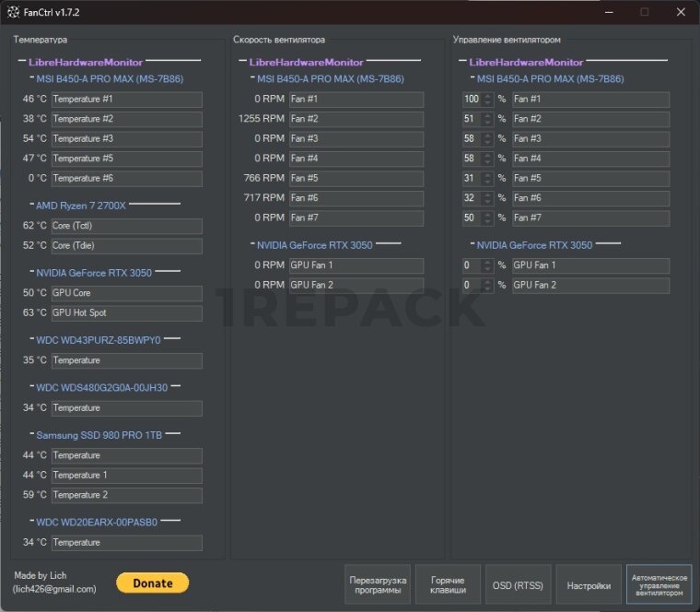Toggle Автоматическое управление вентилятором
The width and height of the screenshot is (700, 612).
(659, 584)
